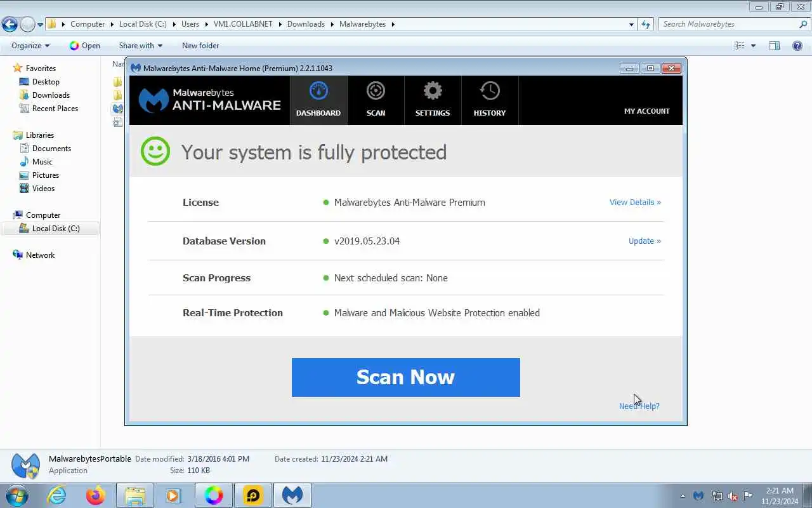Toggle the preview pane icon
The width and height of the screenshot is (812, 508).
coord(775,46)
